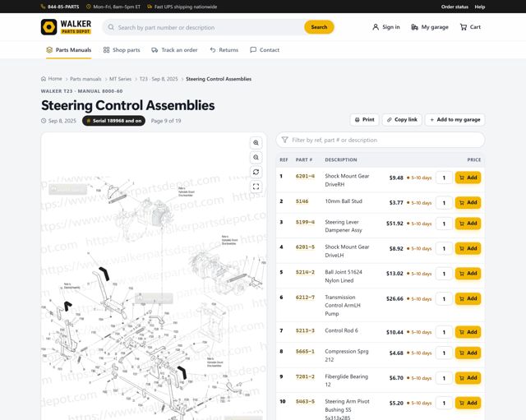This screenshot has height=420, width=526.
Task: Click the PART # column header
Action: pyautogui.click(x=304, y=160)
